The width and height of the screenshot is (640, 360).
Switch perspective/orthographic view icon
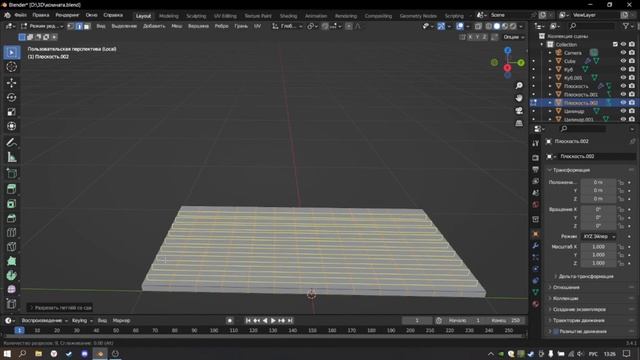tap(519, 123)
